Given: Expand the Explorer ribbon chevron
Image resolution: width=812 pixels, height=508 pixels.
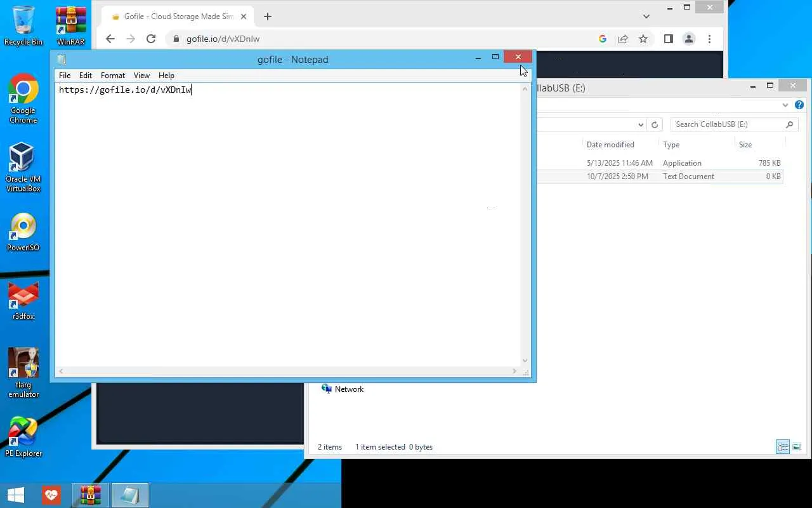Looking at the screenshot, I should (785, 105).
